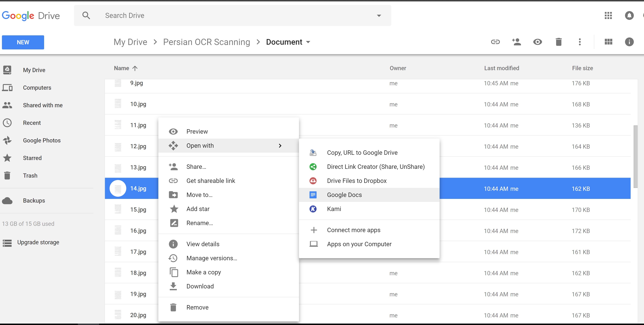This screenshot has height=325, width=644.
Task: Click the trash remove toolbar icon
Action: coord(559,42)
